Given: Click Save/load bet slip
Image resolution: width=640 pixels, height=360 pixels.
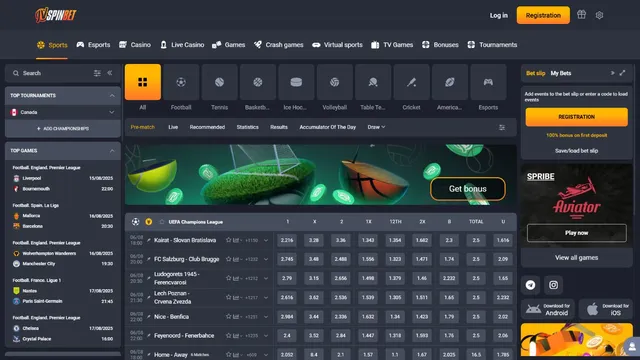Looking at the screenshot, I should click(x=576, y=151).
